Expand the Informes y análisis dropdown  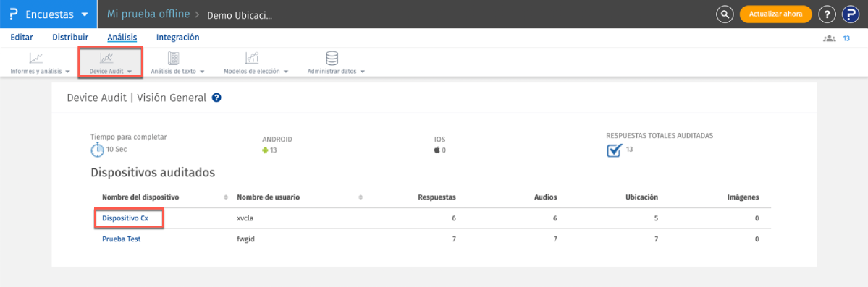(67, 72)
